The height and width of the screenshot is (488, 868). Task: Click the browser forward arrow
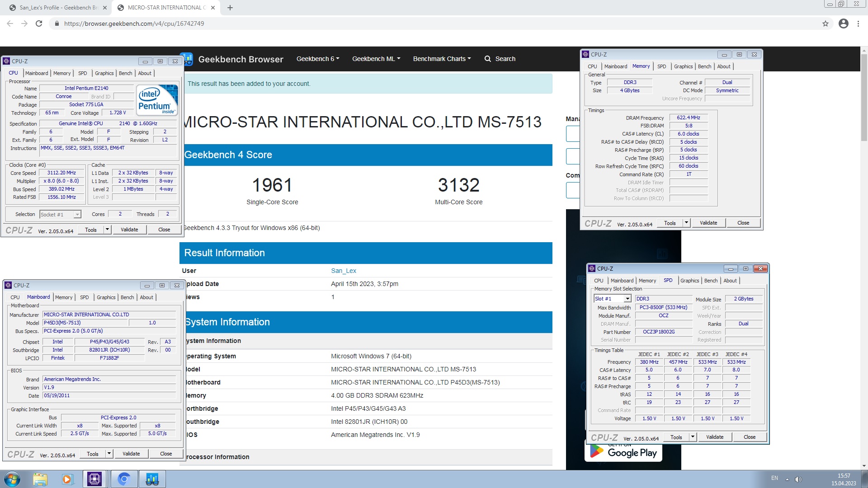click(x=24, y=23)
